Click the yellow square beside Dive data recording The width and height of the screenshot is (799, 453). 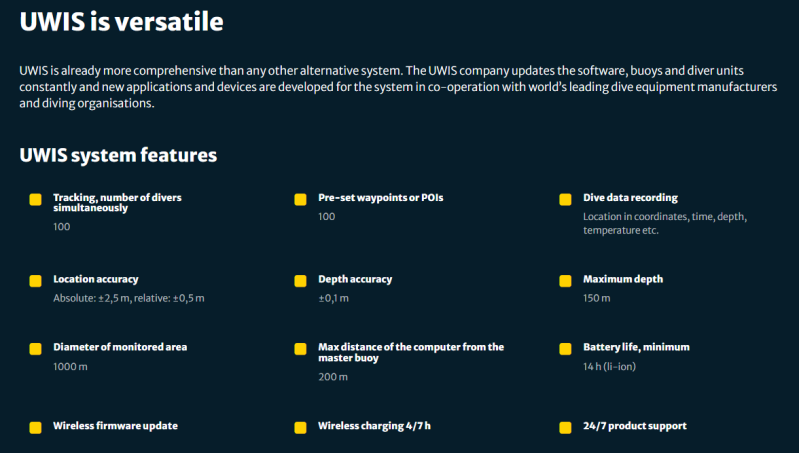(565, 200)
